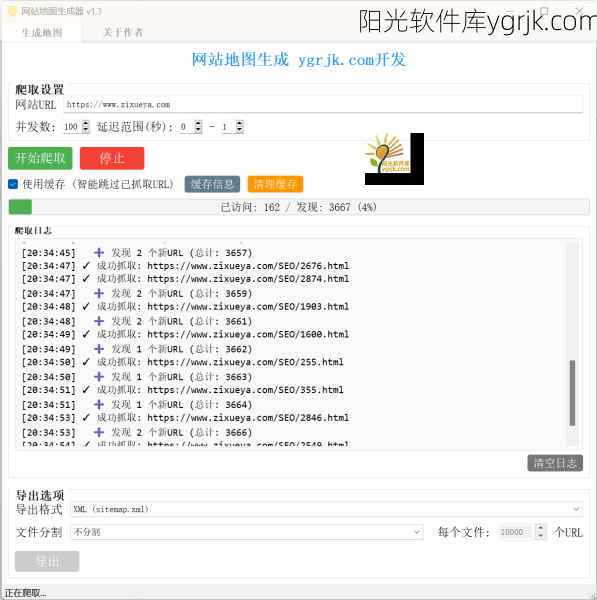Click the blue 网站地图生成 heading
The image size is (597, 600).
(x=298, y=60)
